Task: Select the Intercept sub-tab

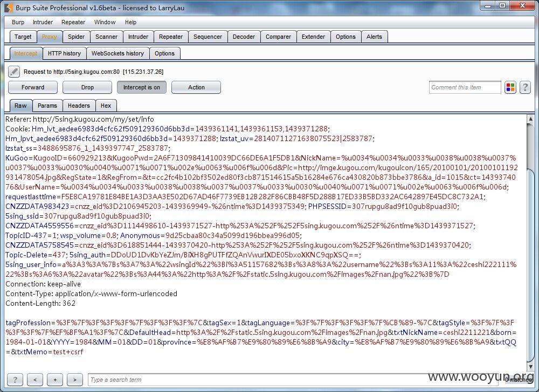Action: click(26, 53)
